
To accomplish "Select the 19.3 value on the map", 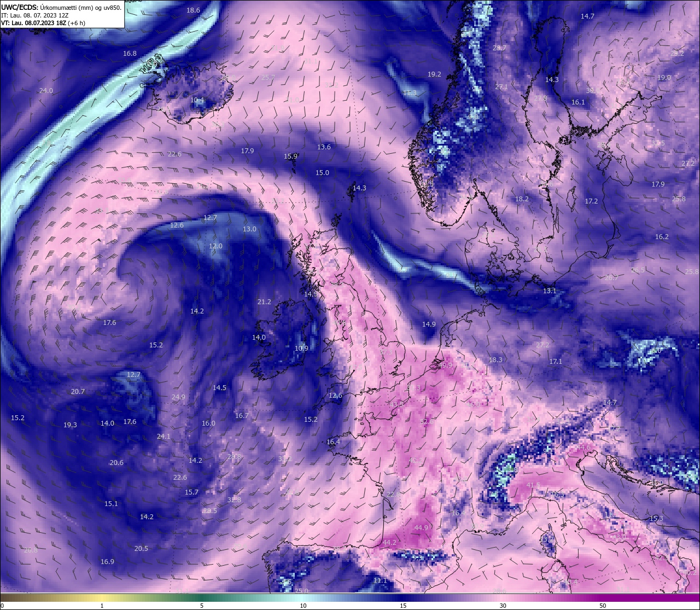I will [x=70, y=425].
